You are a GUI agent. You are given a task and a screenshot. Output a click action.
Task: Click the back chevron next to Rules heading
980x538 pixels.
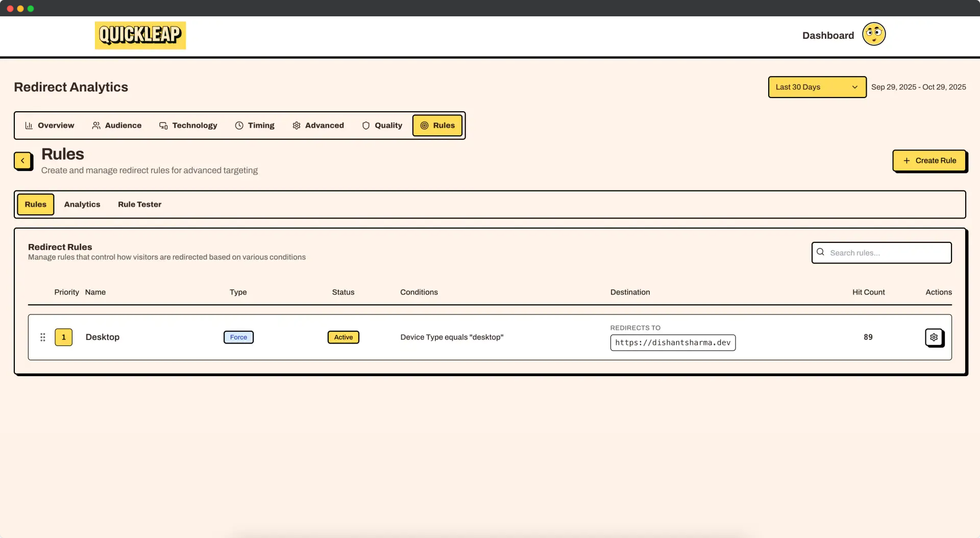coord(23,161)
